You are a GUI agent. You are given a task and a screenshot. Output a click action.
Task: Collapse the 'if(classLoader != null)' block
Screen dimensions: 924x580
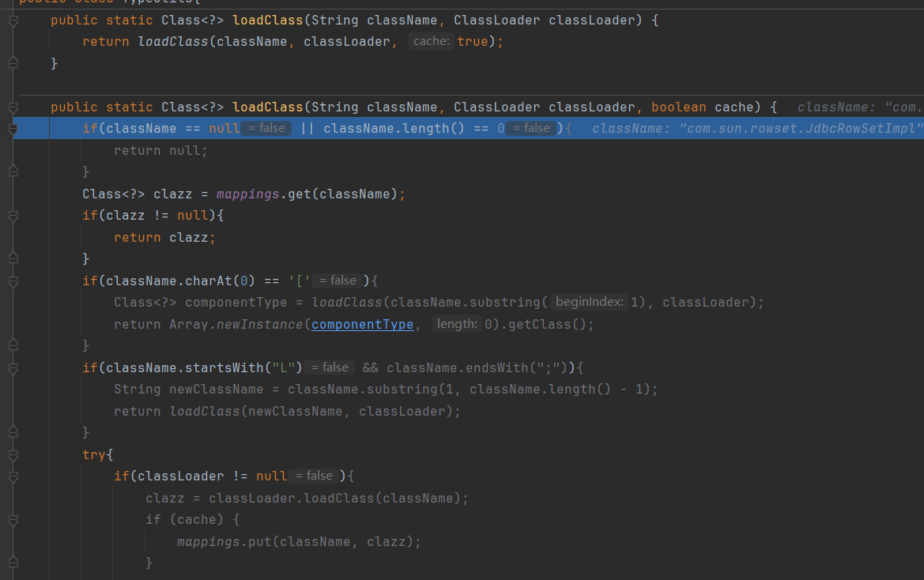coord(13,477)
